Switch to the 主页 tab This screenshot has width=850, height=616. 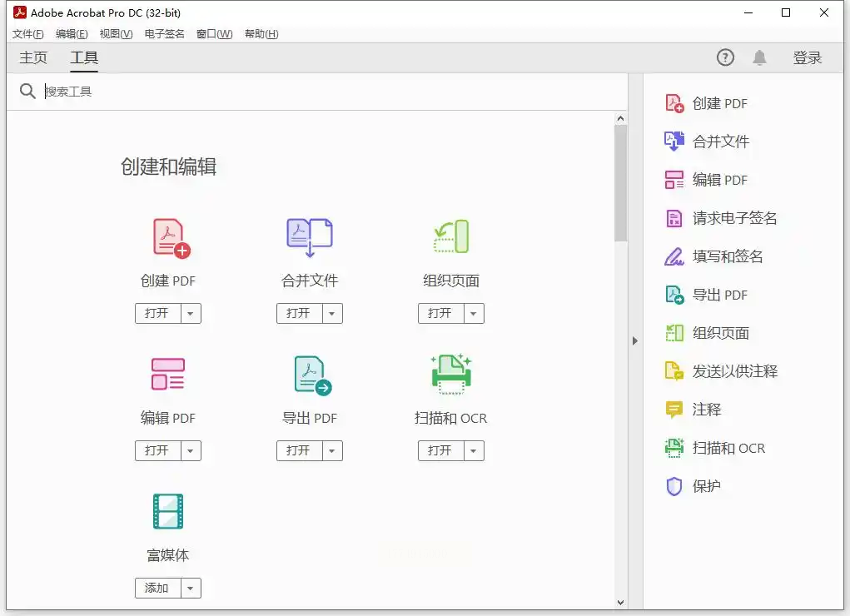tap(33, 58)
